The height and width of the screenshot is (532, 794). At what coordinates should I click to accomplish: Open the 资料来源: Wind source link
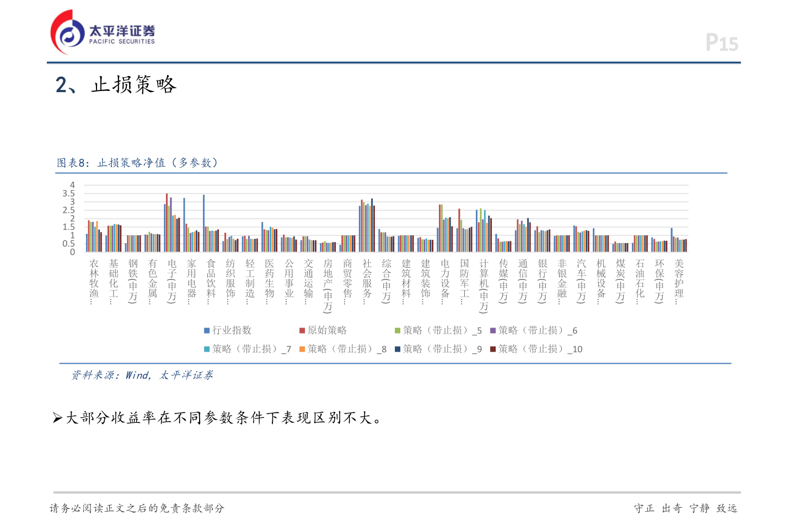(x=142, y=375)
